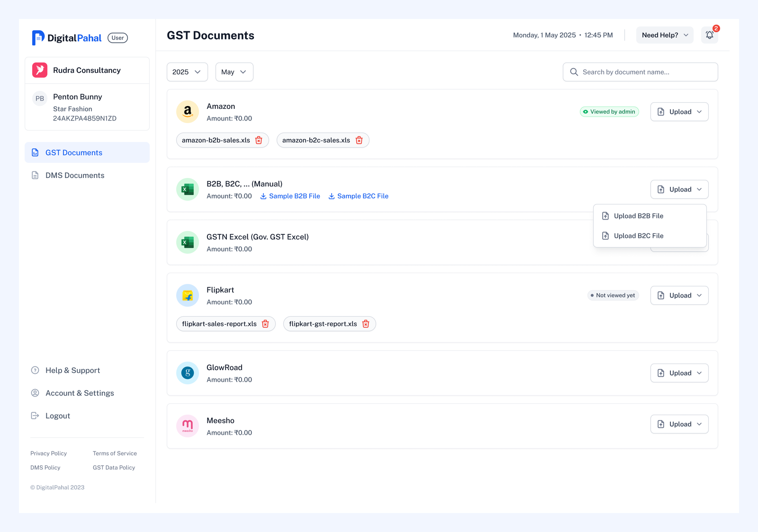Open the Need Help? dropdown
Viewport: 758px width, 532px height.
(664, 35)
